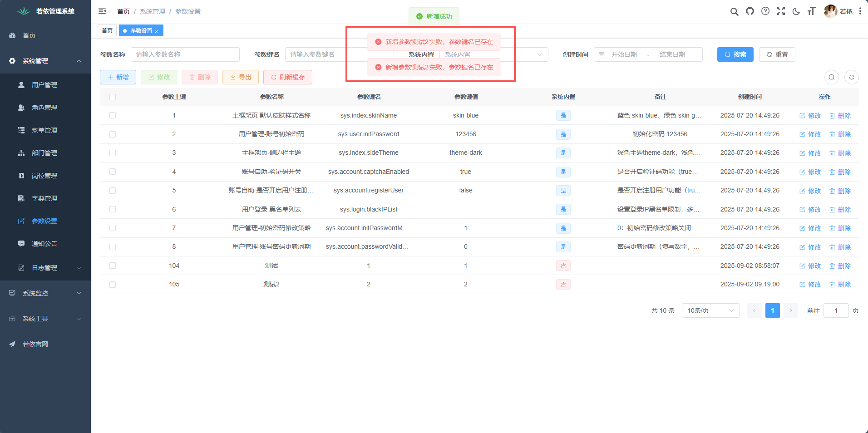Click 修改 for the row with key 104
Screen dimensions: 868x433
pyautogui.click(x=810, y=266)
